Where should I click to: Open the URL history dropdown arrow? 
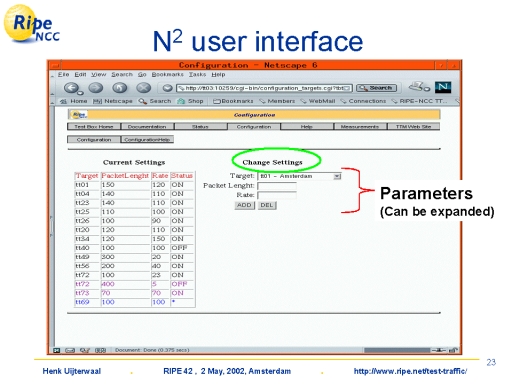pos(347,88)
